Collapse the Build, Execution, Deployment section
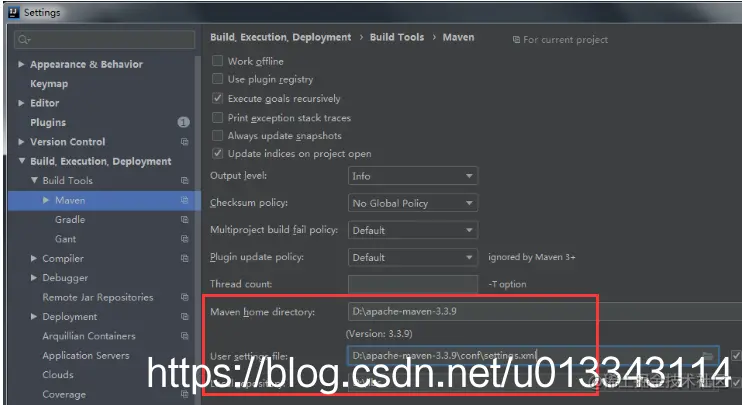This screenshot has height=405, width=742. click(x=22, y=161)
